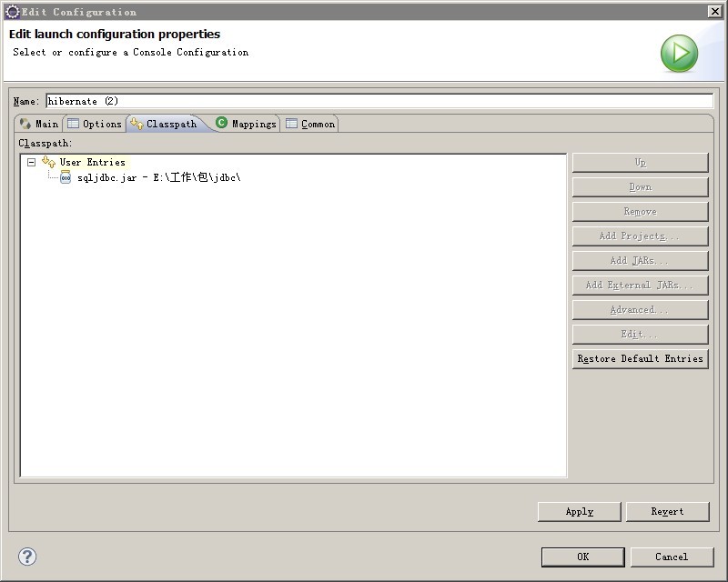Click the green C icon on Mappings tab
This screenshot has height=582, width=728.
(x=220, y=123)
